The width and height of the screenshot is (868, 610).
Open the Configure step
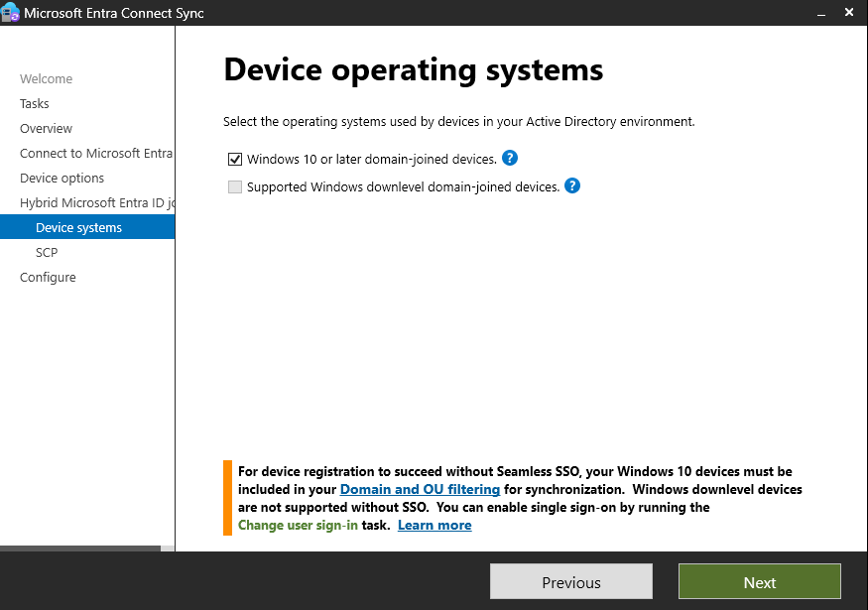(x=48, y=278)
